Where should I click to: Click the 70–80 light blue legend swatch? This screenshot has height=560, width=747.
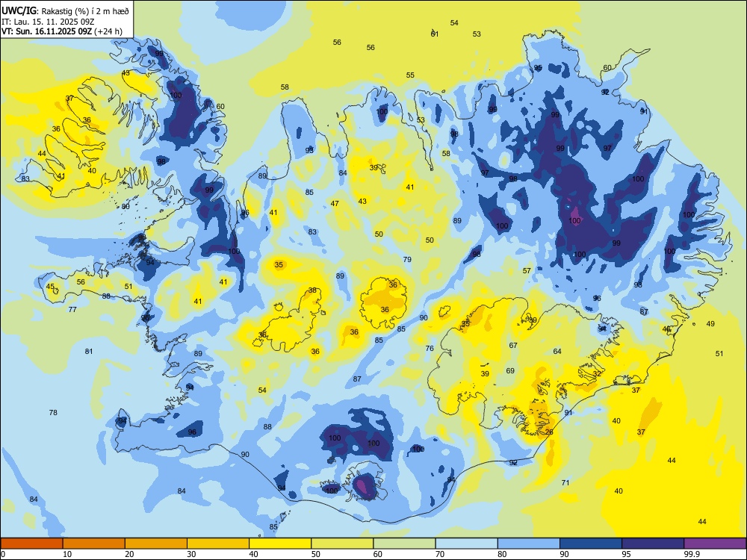(x=467, y=544)
